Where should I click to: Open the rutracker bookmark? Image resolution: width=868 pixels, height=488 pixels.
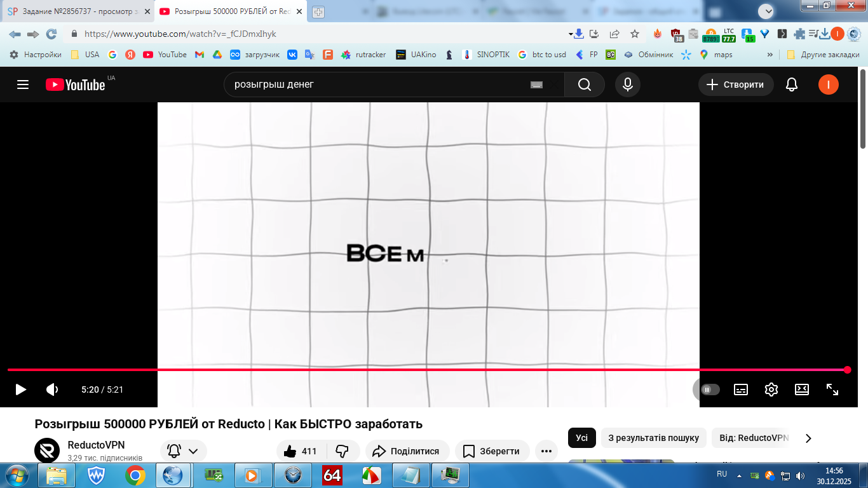point(363,55)
